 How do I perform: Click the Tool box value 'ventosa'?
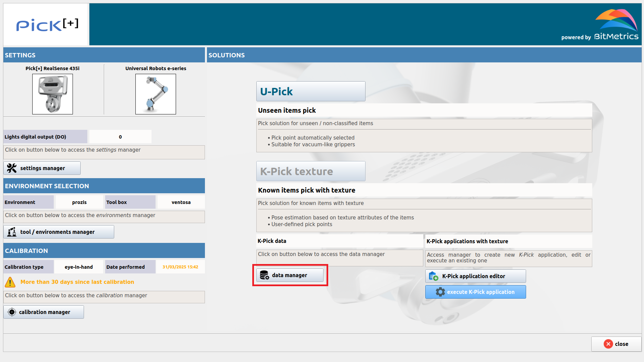181,202
